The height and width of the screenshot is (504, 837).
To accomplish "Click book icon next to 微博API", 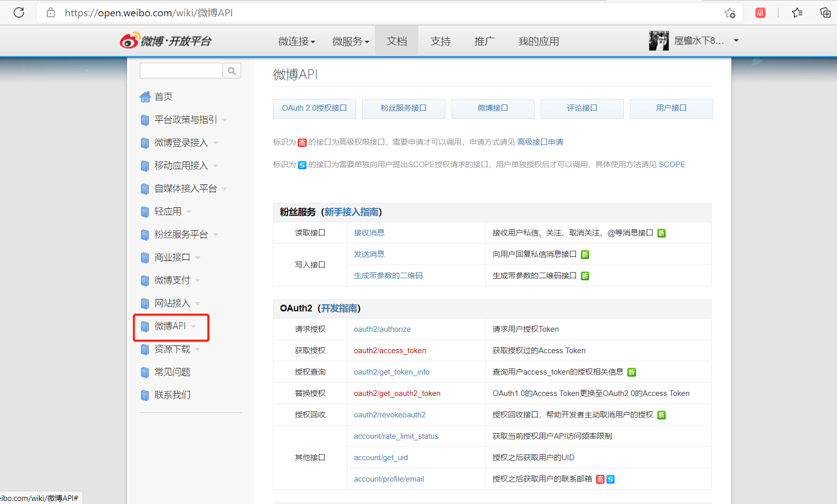I will click(145, 326).
